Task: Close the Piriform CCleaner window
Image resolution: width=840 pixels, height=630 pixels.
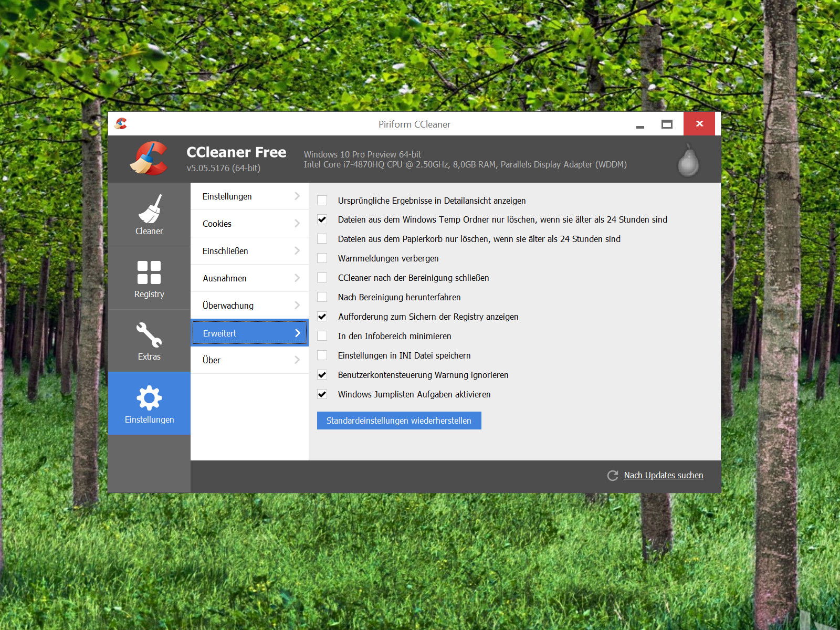Action: 699,124
